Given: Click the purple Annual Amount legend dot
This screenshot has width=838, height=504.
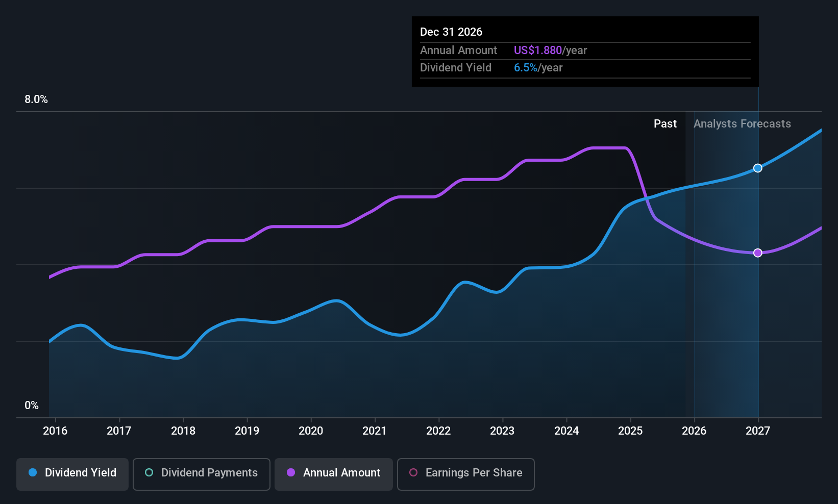Looking at the screenshot, I should pyautogui.click(x=291, y=472).
